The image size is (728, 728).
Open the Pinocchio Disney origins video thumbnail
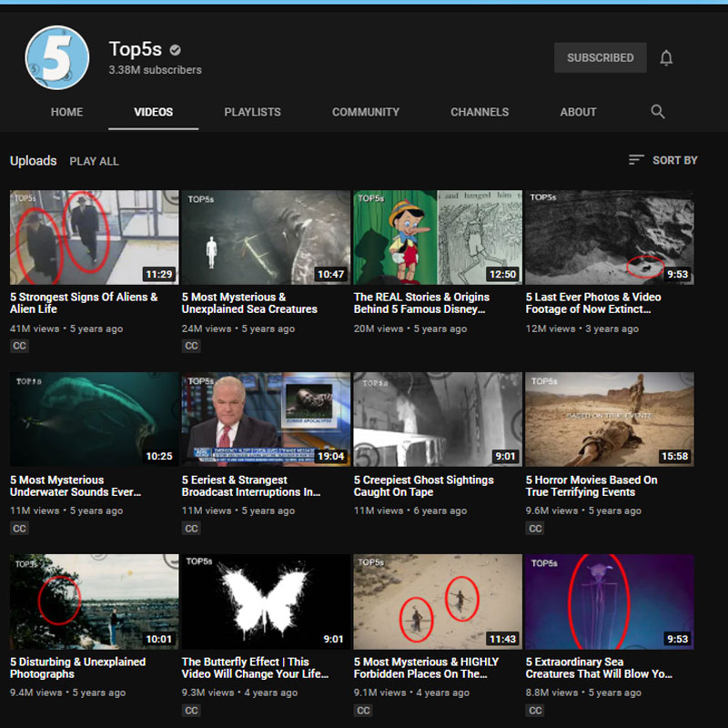coord(438,238)
